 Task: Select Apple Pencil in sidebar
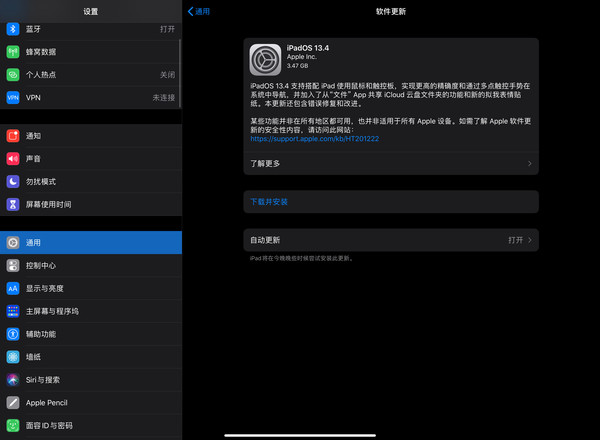[x=91, y=403]
